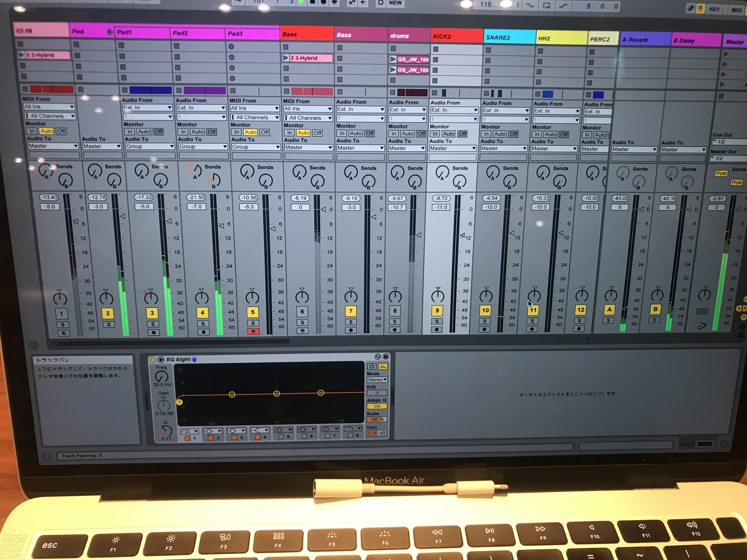Click the pan knob on HH2 track 11
This screenshot has width=747, height=560.
coord(534,296)
